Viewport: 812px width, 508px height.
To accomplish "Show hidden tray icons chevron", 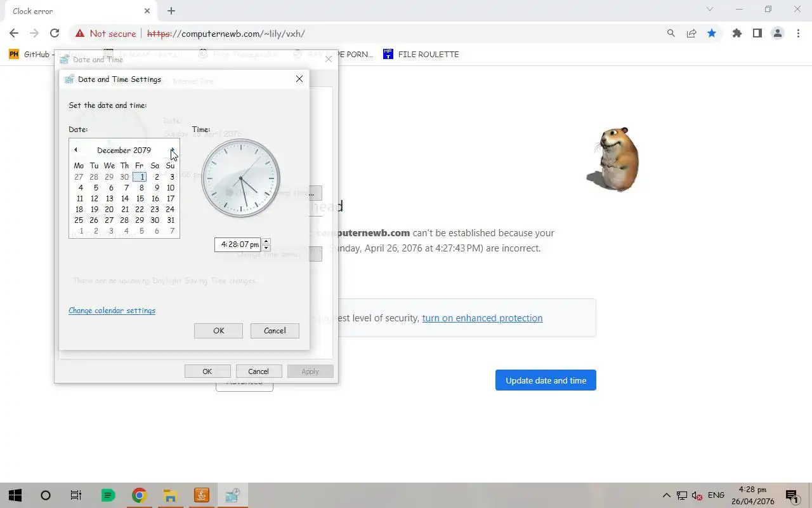I will coord(667,495).
